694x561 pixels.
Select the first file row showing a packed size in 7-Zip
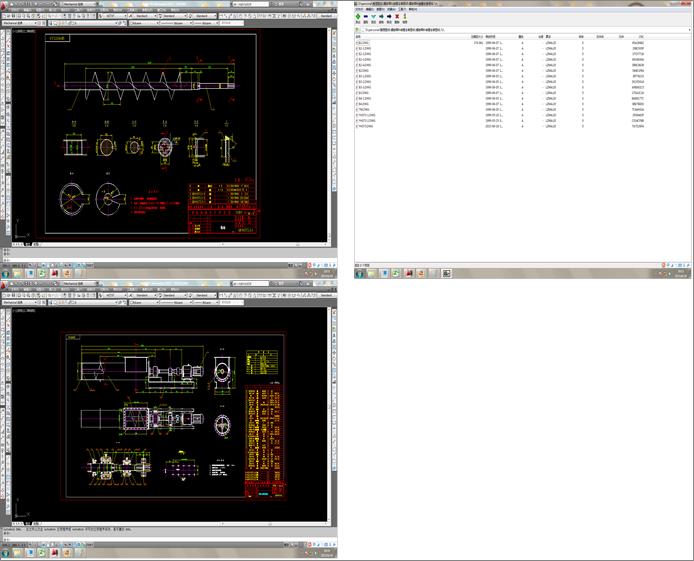pyautogui.click(x=500, y=43)
